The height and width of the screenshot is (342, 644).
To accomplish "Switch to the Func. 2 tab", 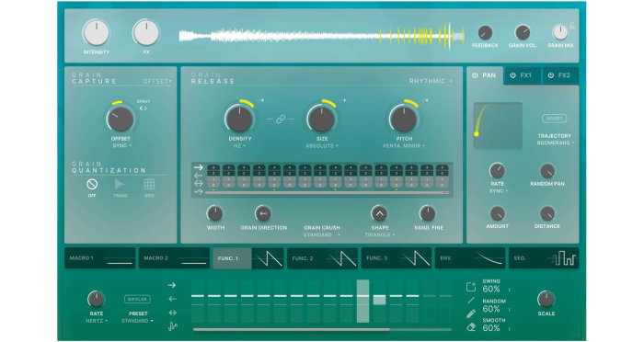I will 322,258.
